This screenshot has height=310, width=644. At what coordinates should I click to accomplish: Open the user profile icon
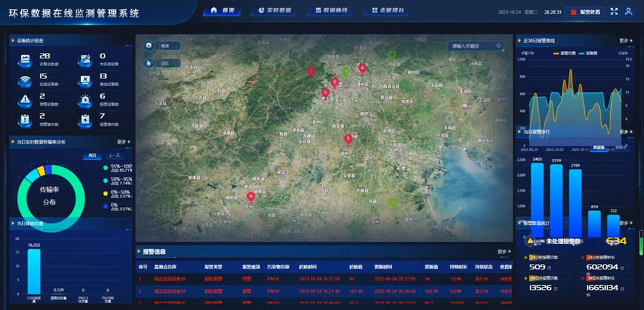(628, 12)
